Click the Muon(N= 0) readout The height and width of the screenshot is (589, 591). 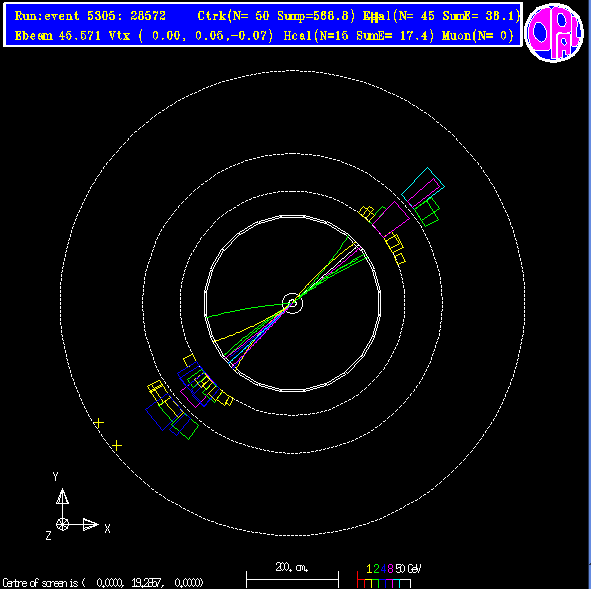click(478, 36)
